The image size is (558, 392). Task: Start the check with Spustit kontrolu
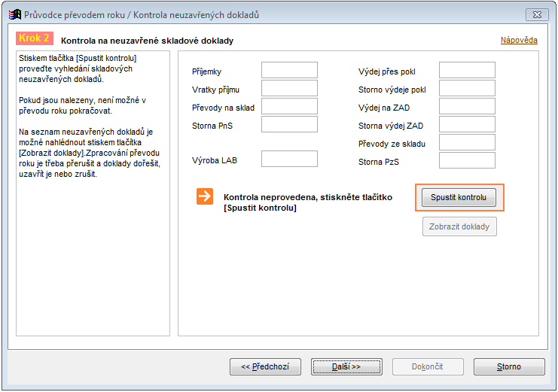pyautogui.click(x=459, y=197)
